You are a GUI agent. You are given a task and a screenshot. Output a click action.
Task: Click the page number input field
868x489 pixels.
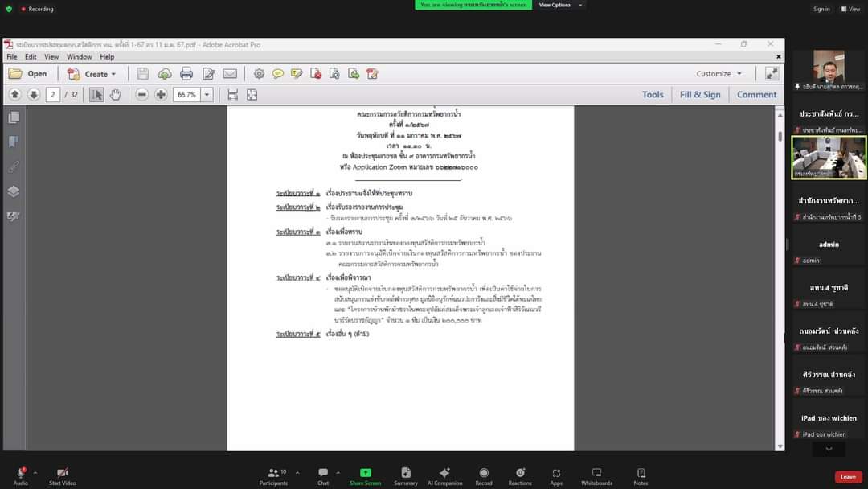(x=53, y=95)
